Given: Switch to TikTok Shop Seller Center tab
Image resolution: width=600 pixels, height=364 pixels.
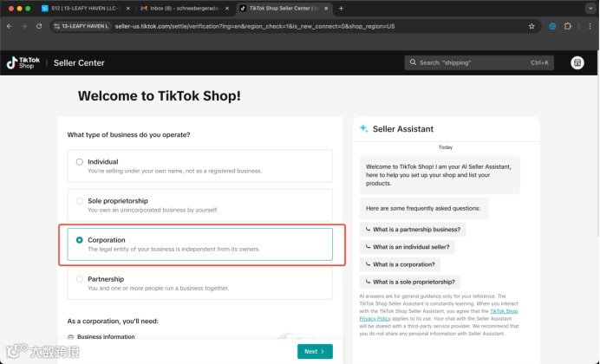Looking at the screenshot, I should point(284,9).
